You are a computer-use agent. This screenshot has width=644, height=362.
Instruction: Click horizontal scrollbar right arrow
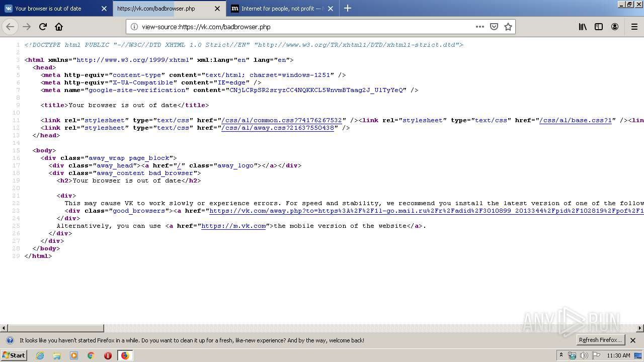(640, 328)
